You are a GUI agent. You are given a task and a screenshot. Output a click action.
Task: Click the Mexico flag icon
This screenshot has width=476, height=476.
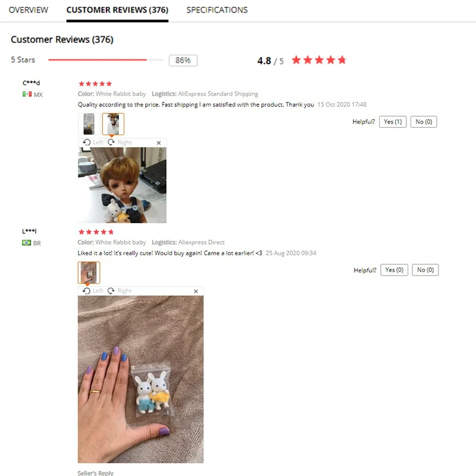[27, 95]
